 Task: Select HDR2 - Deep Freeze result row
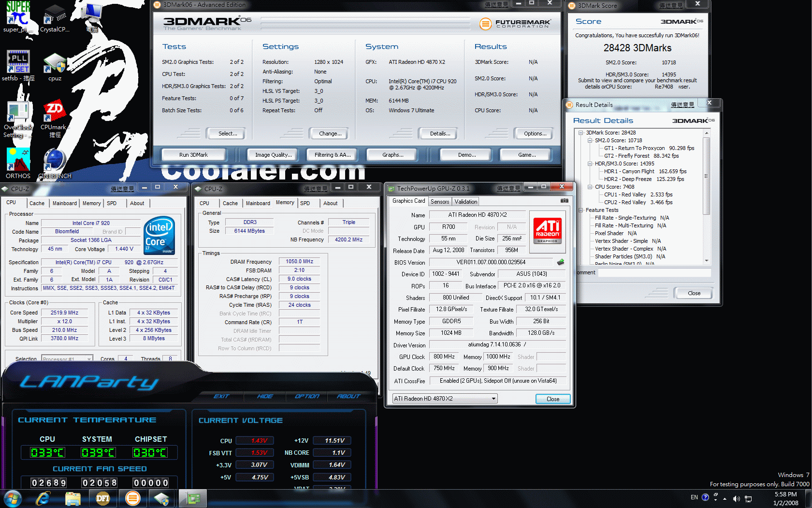click(644, 179)
